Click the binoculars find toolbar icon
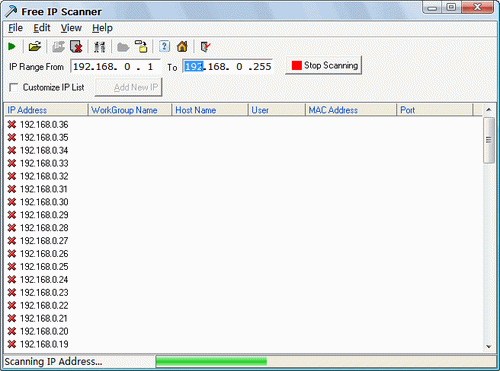 [x=99, y=47]
